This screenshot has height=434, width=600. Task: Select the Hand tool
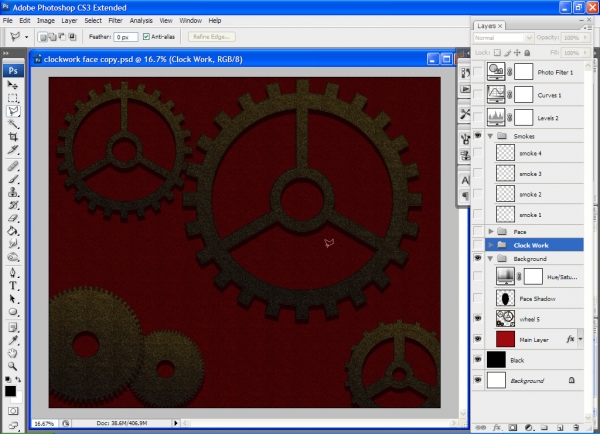point(13,353)
